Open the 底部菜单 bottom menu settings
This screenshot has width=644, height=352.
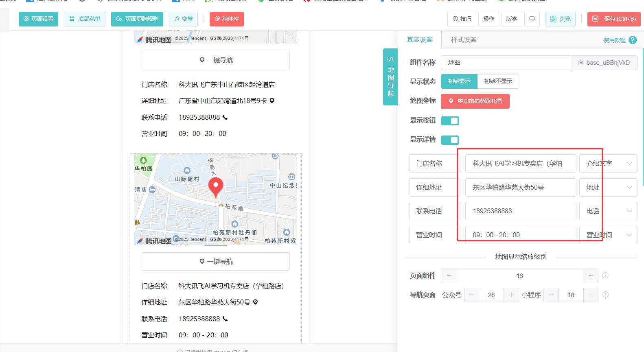(85, 19)
